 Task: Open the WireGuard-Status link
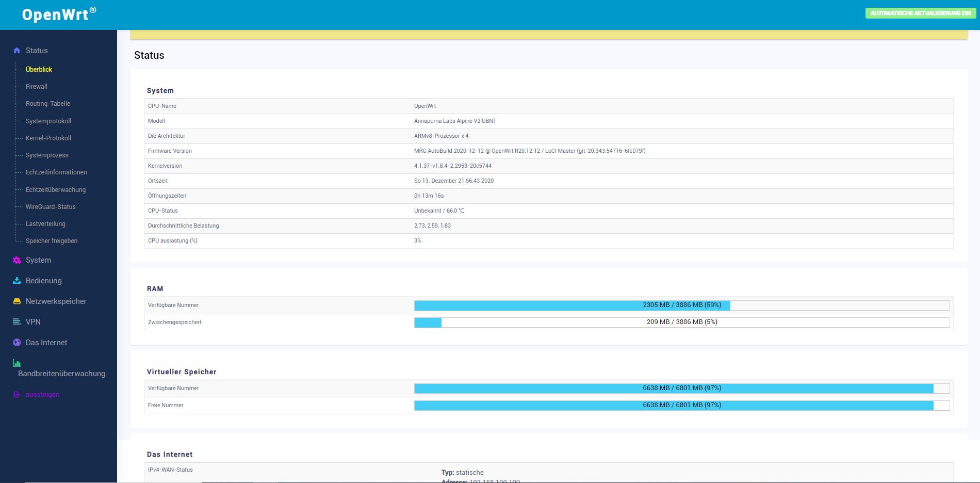coord(51,206)
